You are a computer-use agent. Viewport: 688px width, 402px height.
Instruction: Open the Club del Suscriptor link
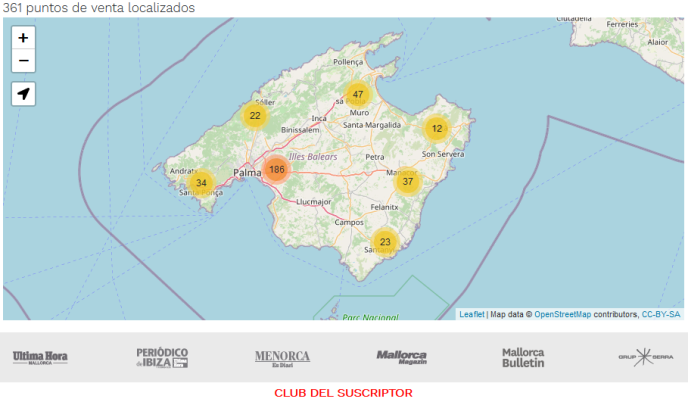pyautogui.click(x=343, y=393)
